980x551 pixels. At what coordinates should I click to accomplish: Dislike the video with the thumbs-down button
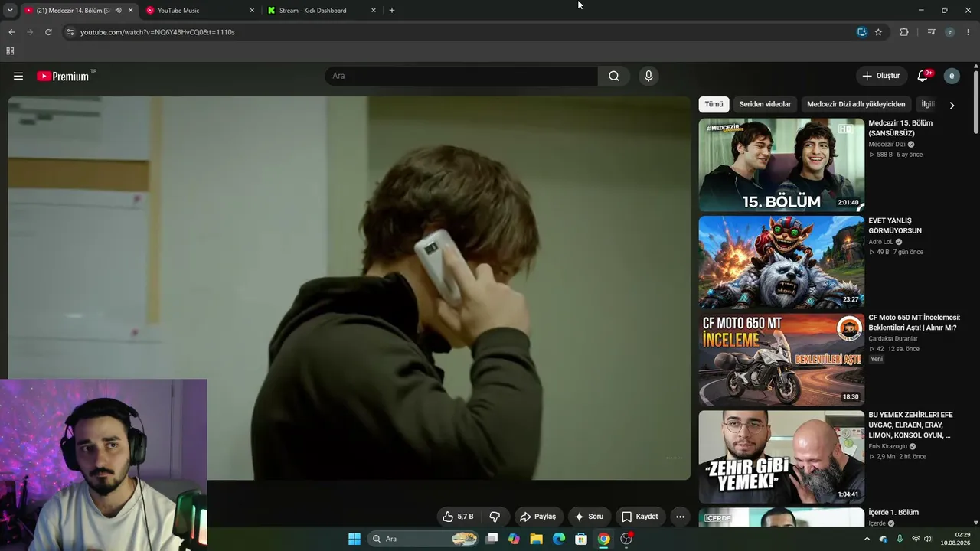495,517
